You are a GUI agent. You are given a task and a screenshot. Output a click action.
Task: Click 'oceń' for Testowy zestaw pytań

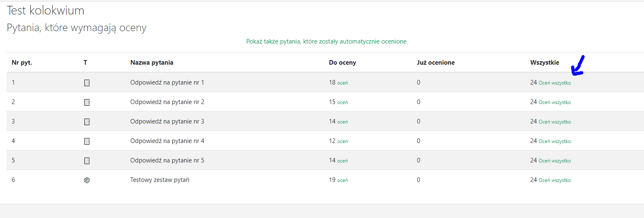tap(342, 180)
